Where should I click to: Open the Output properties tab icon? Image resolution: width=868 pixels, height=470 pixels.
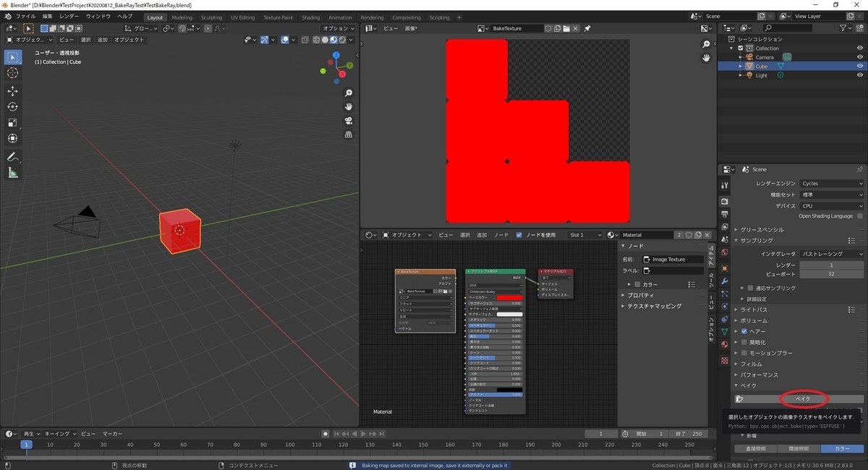click(x=725, y=215)
